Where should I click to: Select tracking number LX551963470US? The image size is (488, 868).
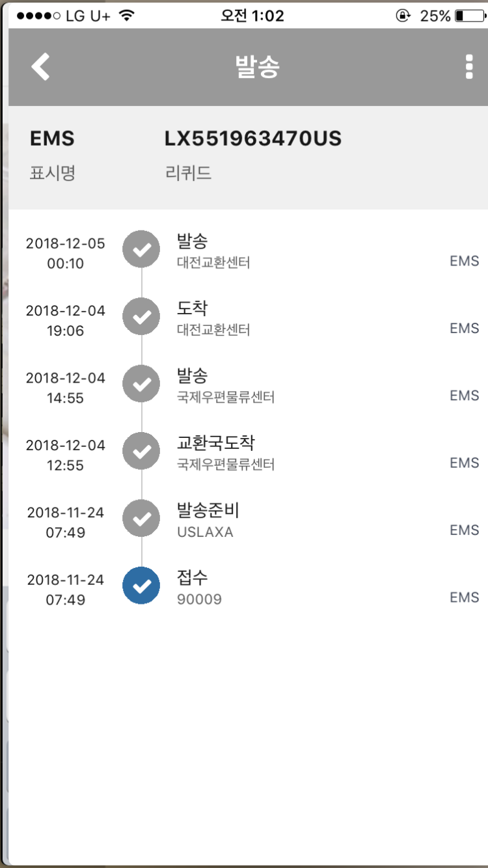pyautogui.click(x=252, y=139)
